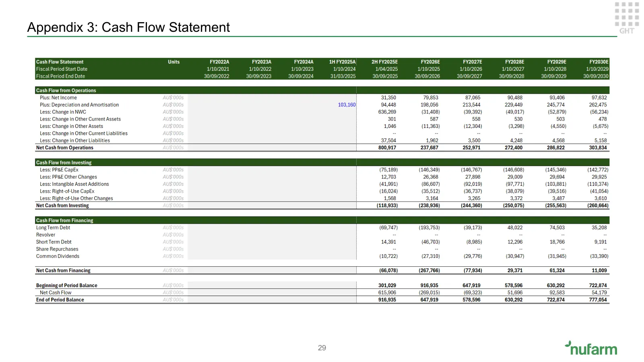This screenshot has width=644, height=362.
Task: Select the Short Term Debt row label
Action: [54, 242]
